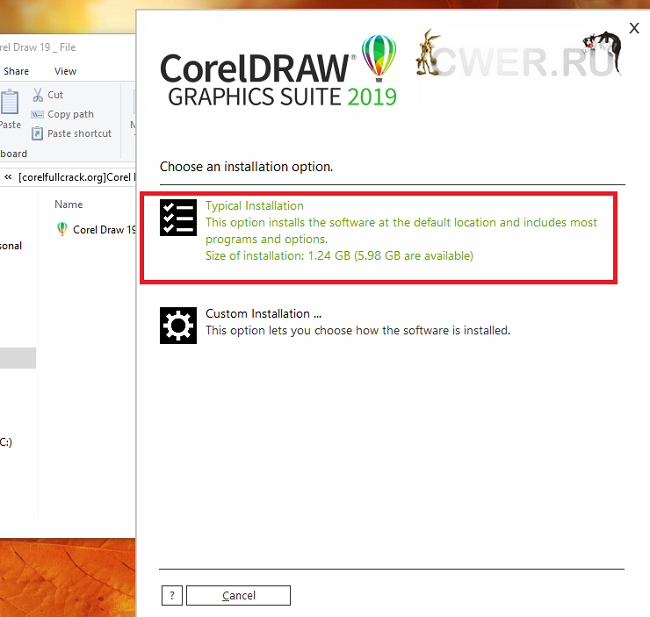Viewport: 650px width, 617px height.
Task: Select the highlighted item in Explorer navigation pane
Action: pyautogui.click(x=18, y=358)
